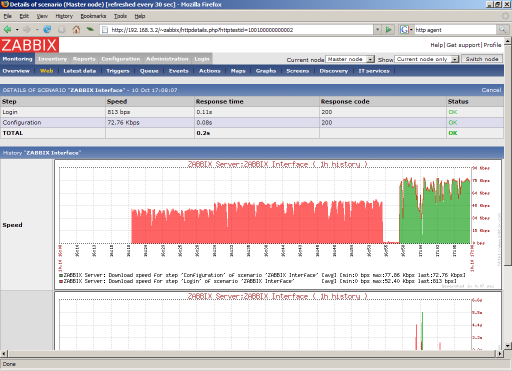Viewport: 512px width, 371px height.
Task: Go to the Latest data link
Action: click(x=80, y=71)
